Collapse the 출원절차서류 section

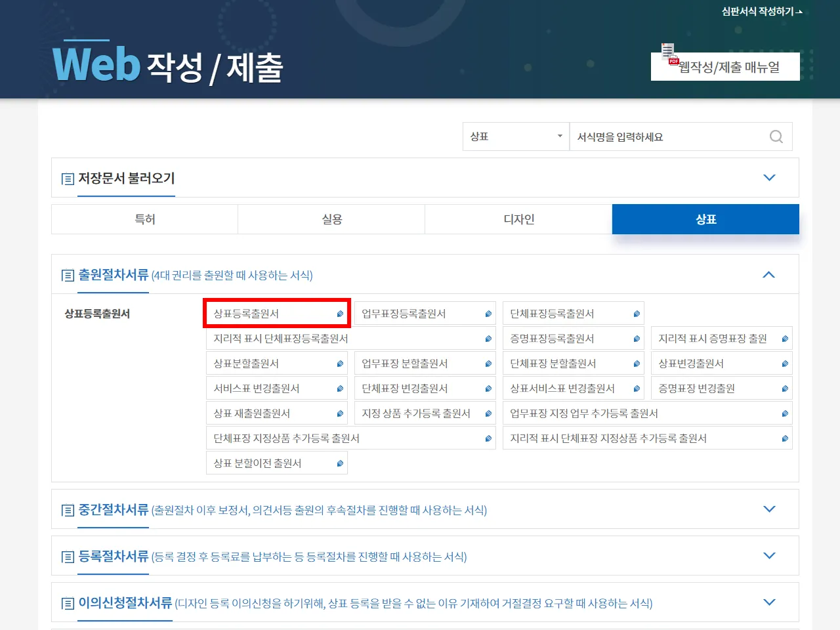click(769, 274)
